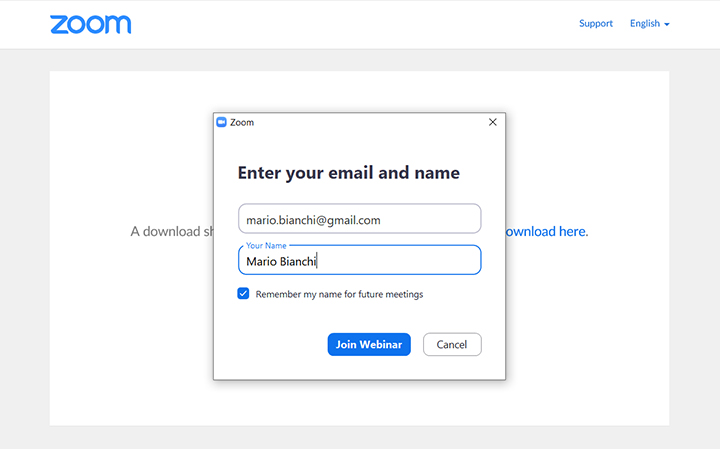Viewport: 720px width, 449px height.
Task: Click the email field containing mario.bianchi@gmail.com
Action: point(360,219)
